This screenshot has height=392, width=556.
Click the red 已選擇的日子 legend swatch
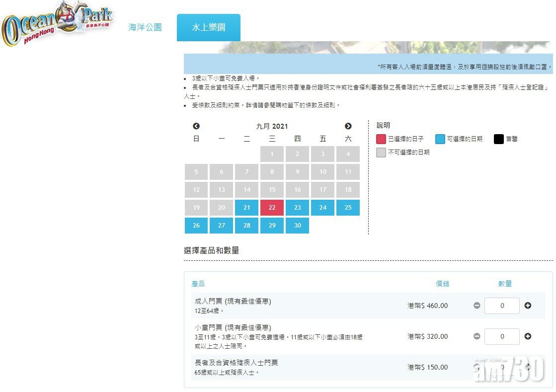click(380, 139)
